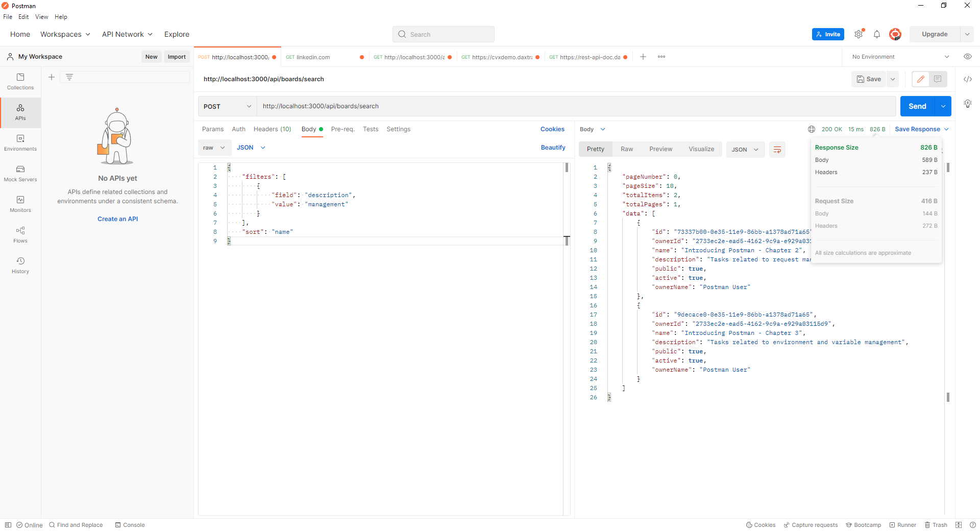
Task: Click the plus icon to create new API
Action: coord(52,77)
